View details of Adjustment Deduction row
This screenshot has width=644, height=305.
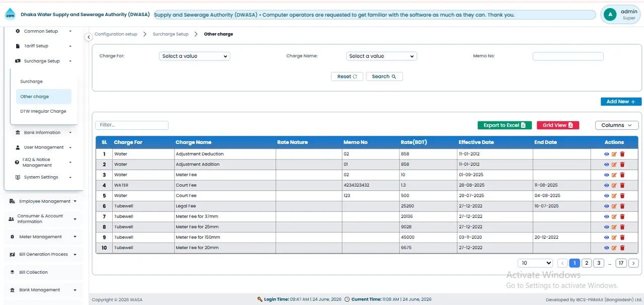pos(606,154)
